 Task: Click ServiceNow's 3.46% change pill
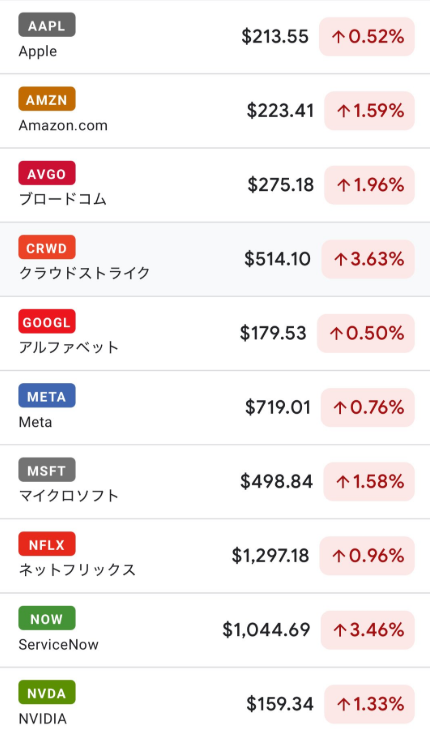pos(368,630)
